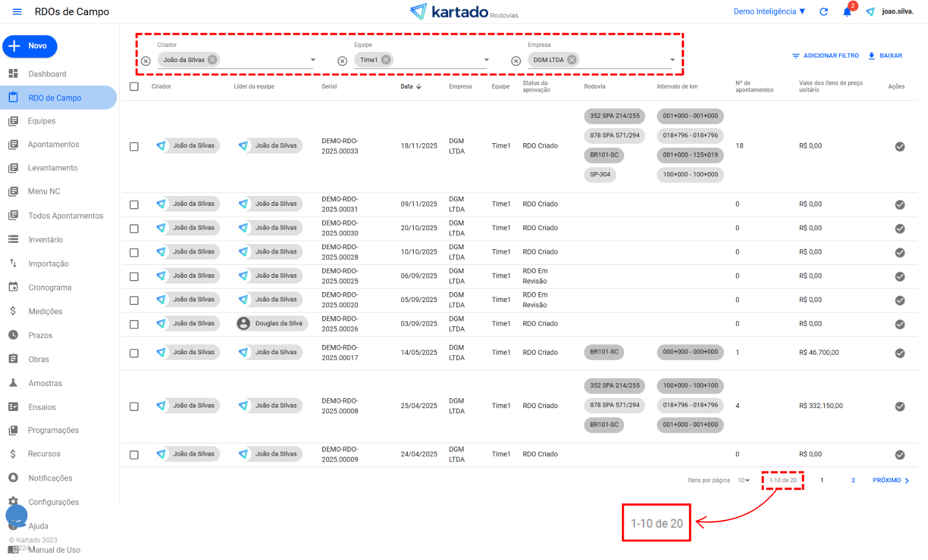The height and width of the screenshot is (560, 928).
Task: Toggle the select-all checkbox in table header
Action: point(134,86)
